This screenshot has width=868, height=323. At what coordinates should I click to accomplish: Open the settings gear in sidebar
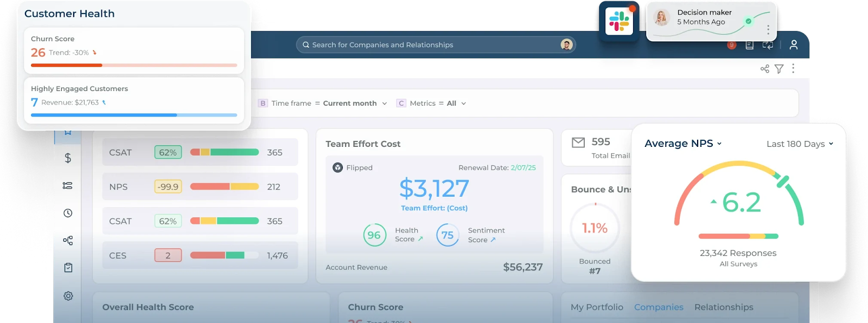click(x=68, y=296)
